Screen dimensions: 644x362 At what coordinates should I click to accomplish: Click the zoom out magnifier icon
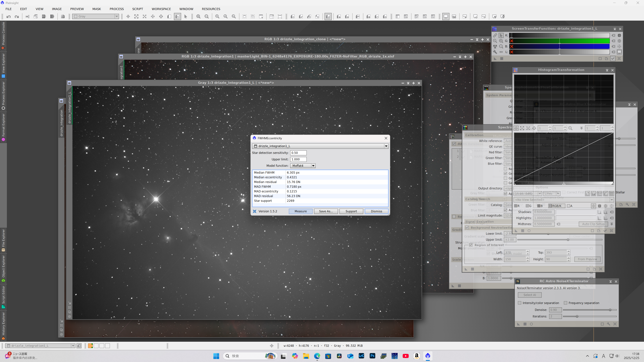click(x=206, y=16)
